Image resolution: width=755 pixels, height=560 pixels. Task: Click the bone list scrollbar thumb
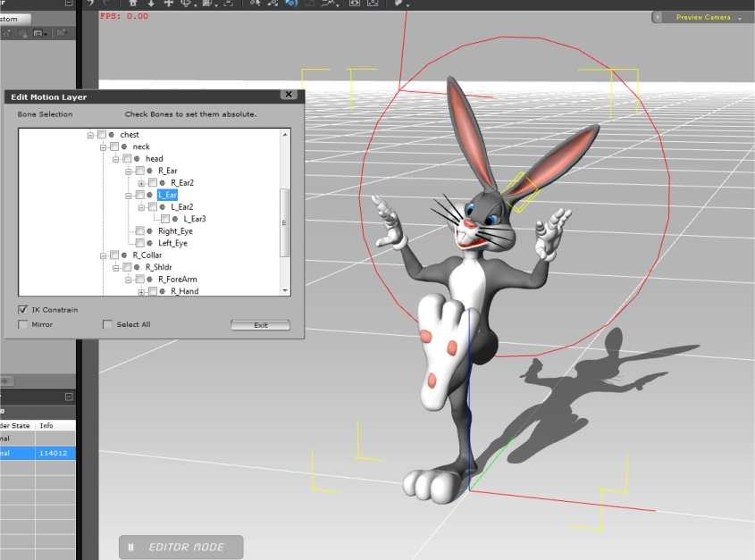tap(284, 222)
